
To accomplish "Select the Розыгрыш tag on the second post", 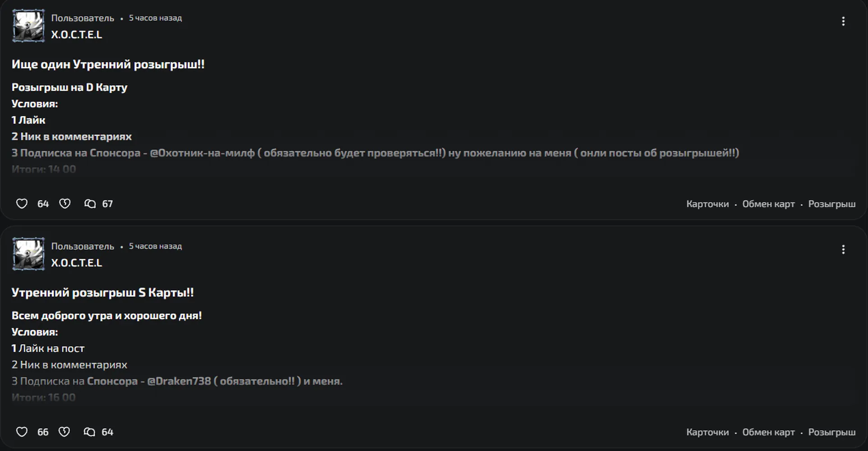I will click(832, 432).
